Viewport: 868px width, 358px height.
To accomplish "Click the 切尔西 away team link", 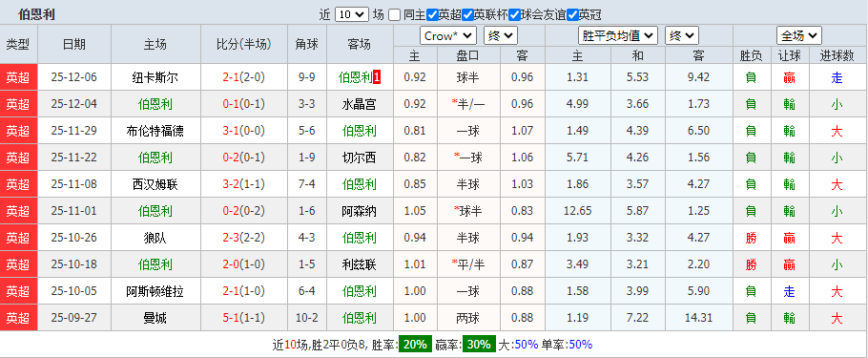I will point(360,158).
